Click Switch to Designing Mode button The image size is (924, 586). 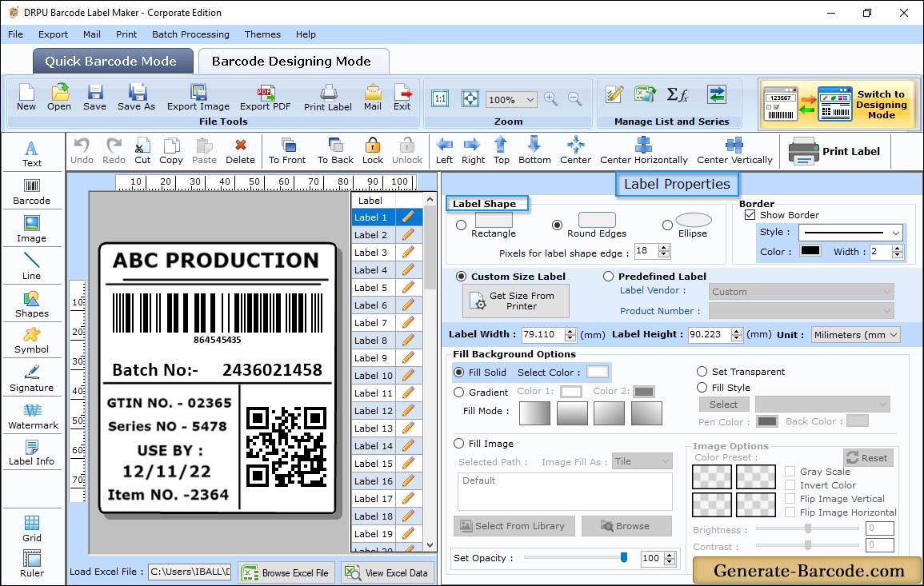pyautogui.click(x=839, y=105)
